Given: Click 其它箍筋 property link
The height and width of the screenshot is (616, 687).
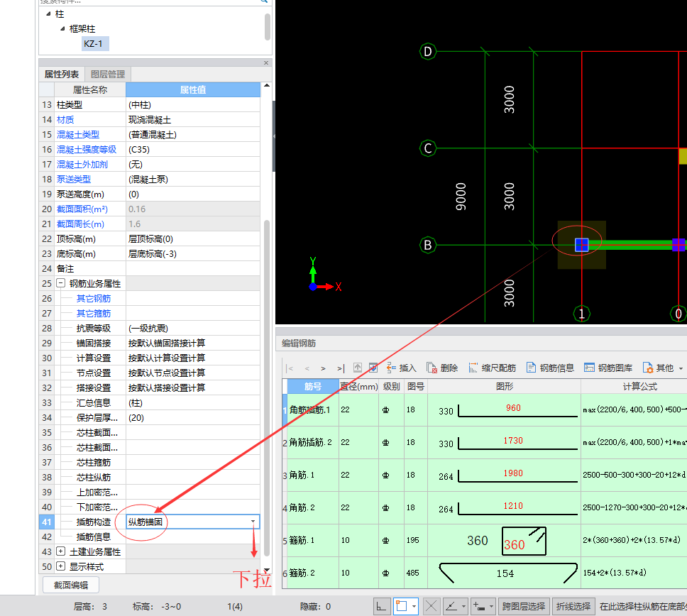Looking at the screenshot, I should coord(93,313).
